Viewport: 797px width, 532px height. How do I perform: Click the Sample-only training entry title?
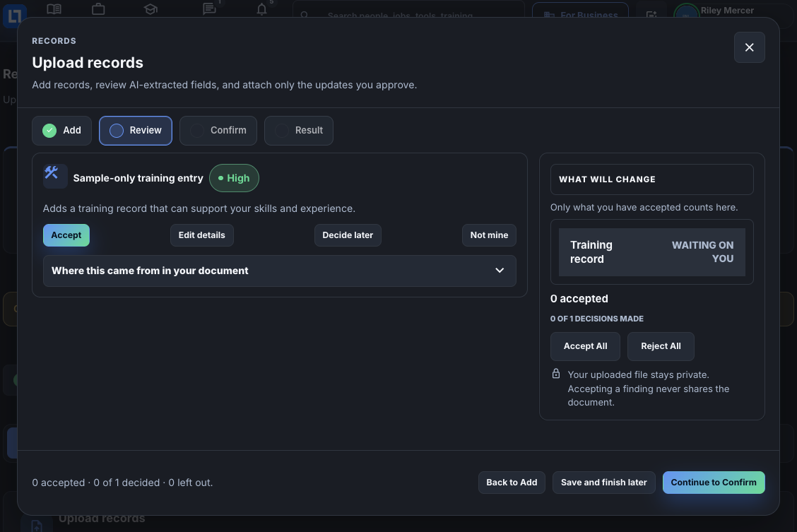(138, 178)
